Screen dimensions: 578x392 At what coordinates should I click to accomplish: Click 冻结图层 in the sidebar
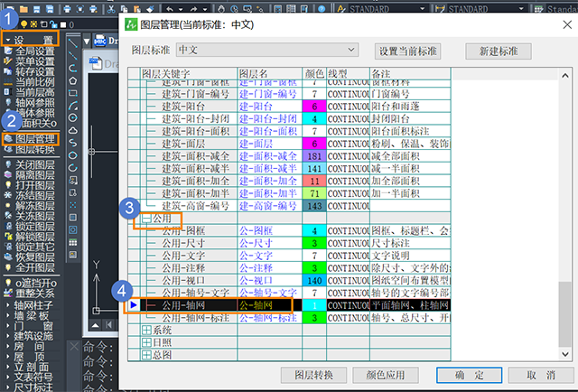tap(30, 195)
